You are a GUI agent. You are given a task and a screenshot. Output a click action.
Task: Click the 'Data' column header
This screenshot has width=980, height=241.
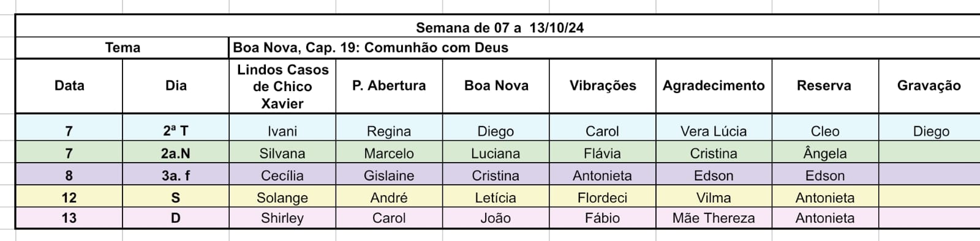tap(69, 86)
